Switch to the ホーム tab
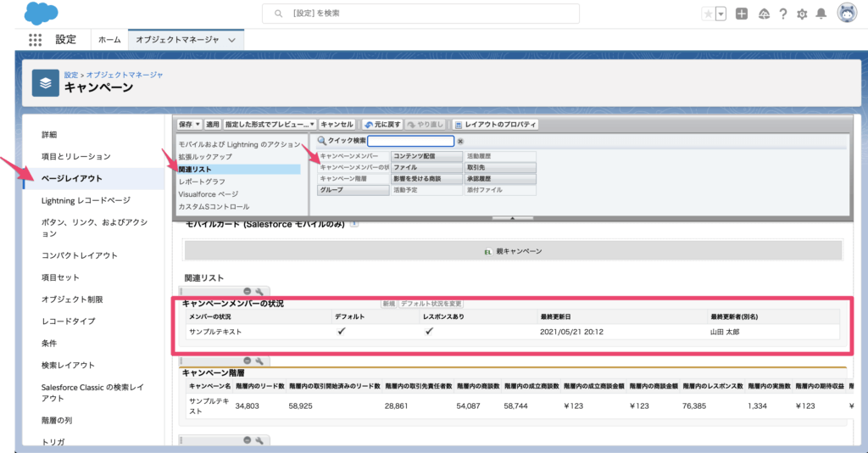 pyautogui.click(x=109, y=40)
